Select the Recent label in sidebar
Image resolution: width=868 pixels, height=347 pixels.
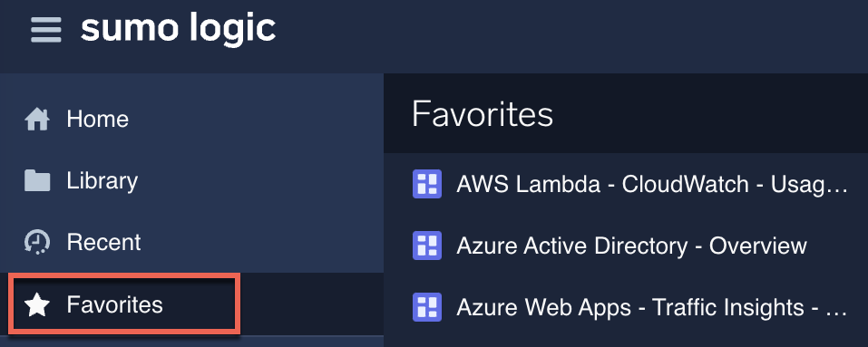(x=103, y=242)
